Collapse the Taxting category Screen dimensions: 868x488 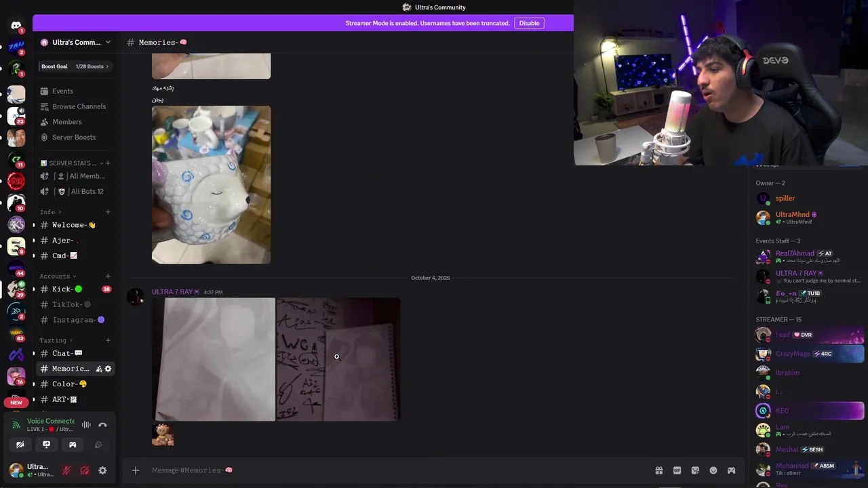click(56, 340)
